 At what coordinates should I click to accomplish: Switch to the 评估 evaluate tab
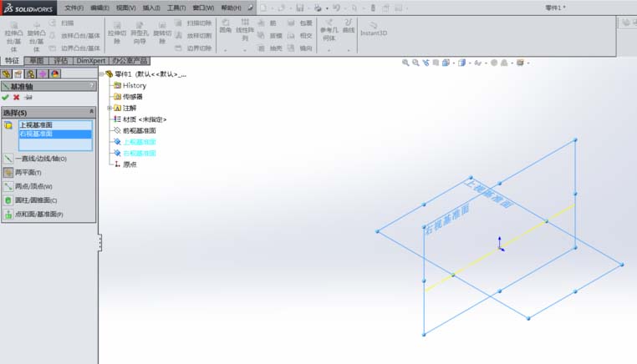(61, 60)
